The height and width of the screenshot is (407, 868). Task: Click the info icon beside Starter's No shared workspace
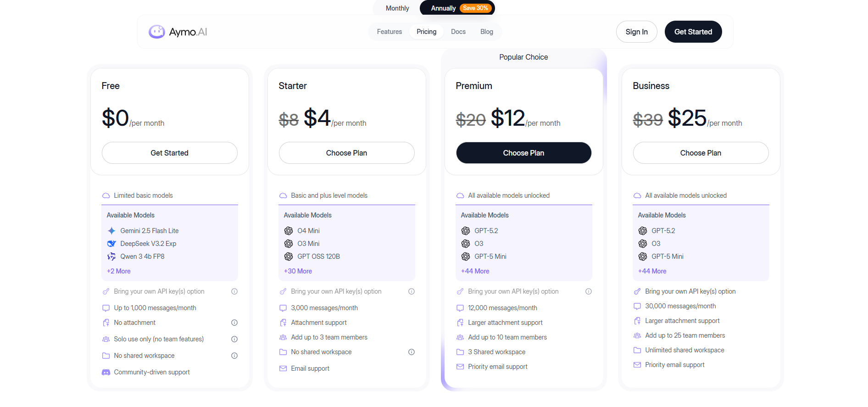point(412,352)
